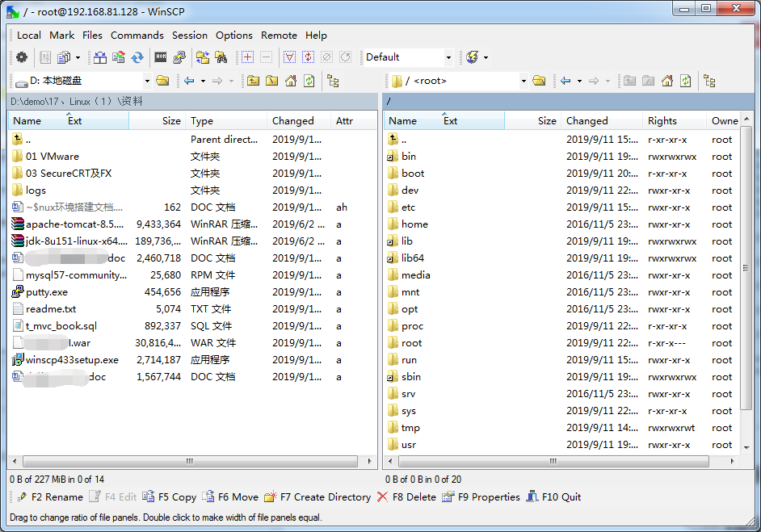This screenshot has width=761, height=532.
Task: Go back in local panel history
Action: [x=189, y=81]
